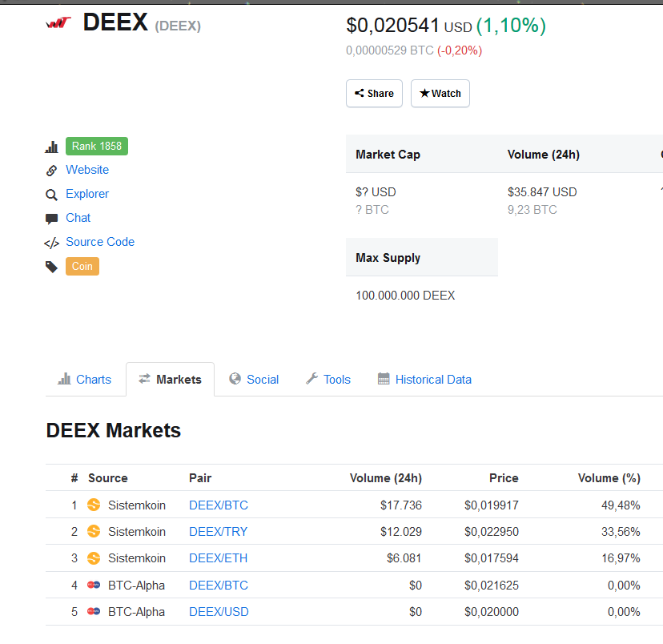Click the code brackets Source Code icon
The height and width of the screenshot is (644, 663).
pos(51,244)
